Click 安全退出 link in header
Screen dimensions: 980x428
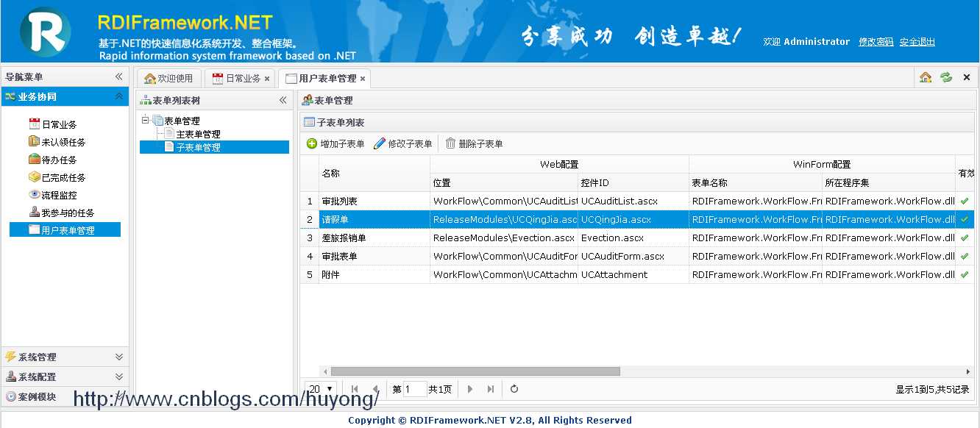tap(917, 42)
